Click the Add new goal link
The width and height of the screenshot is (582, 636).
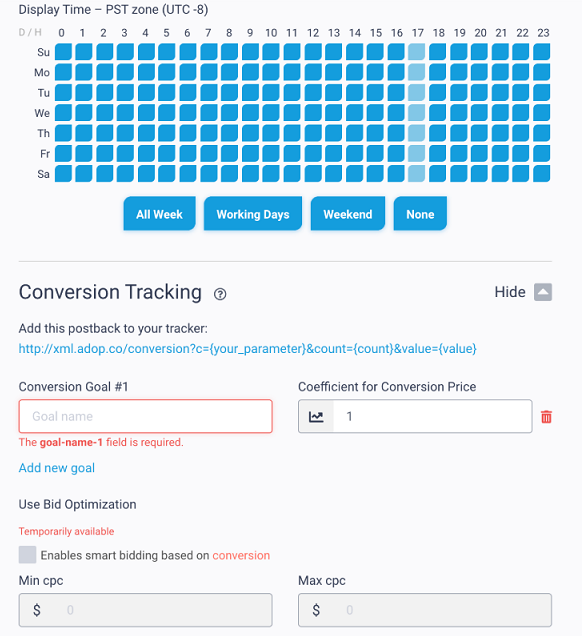coord(57,468)
